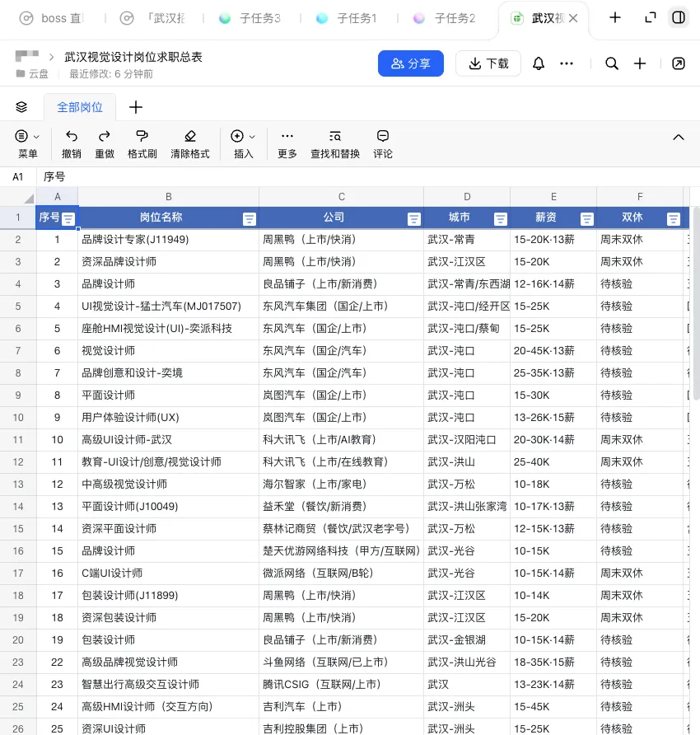Click the 云盘 folder icon
Image resolution: width=700 pixels, height=735 pixels.
click(21, 73)
